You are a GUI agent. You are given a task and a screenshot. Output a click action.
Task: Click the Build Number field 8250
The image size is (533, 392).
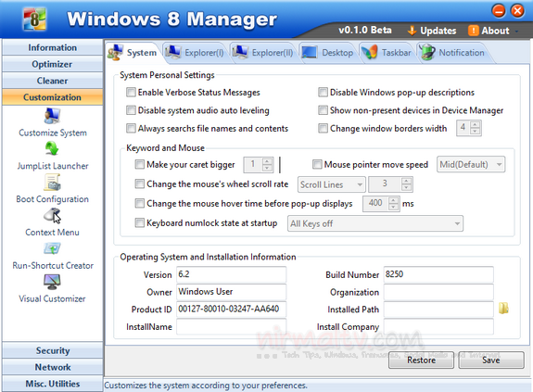438,274
